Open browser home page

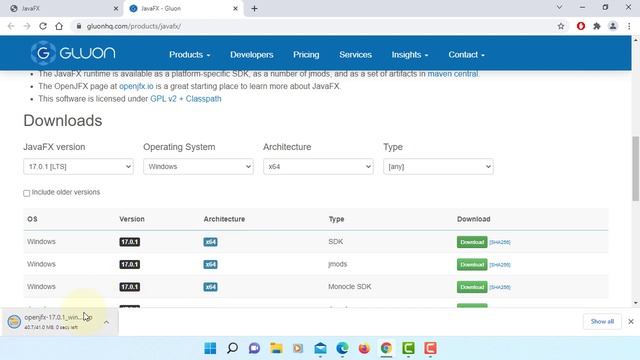click(59, 26)
